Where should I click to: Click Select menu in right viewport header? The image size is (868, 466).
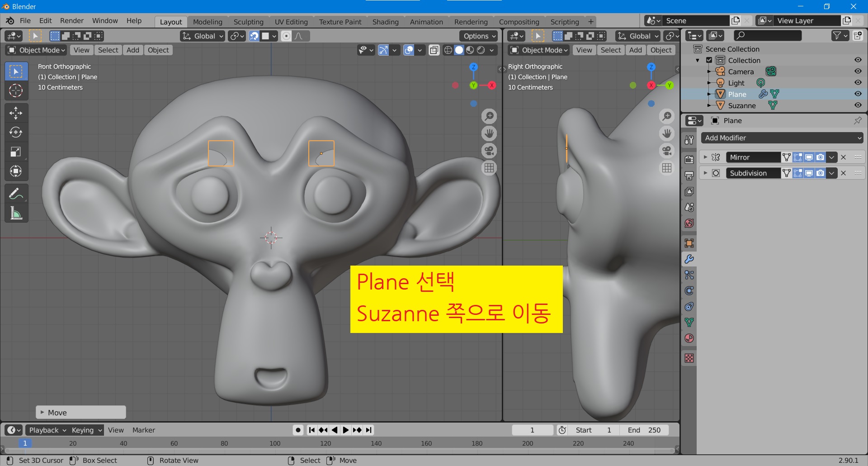click(x=611, y=50)
